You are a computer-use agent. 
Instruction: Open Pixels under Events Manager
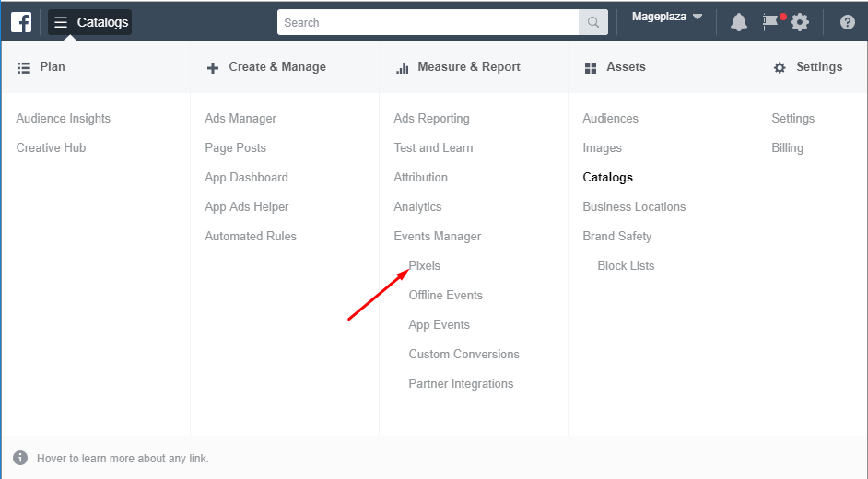point(425,265)
